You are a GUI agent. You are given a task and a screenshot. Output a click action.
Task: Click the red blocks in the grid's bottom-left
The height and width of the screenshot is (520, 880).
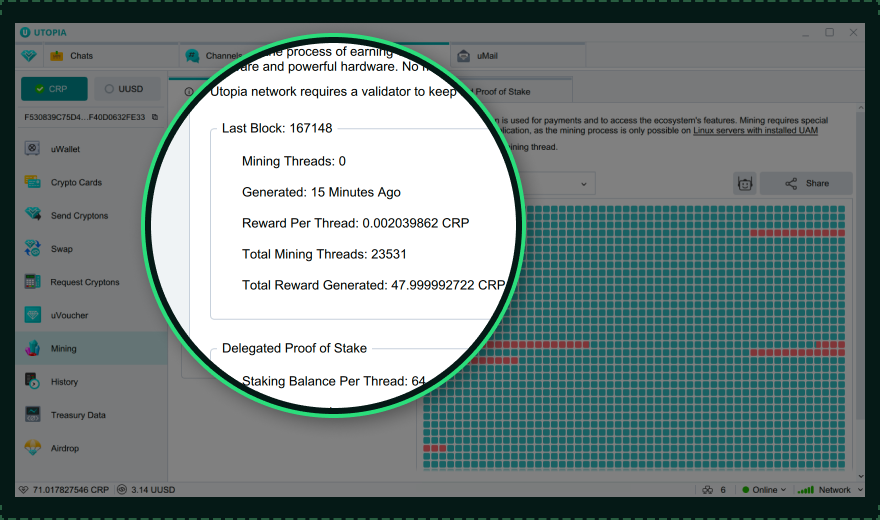point(434,448)
